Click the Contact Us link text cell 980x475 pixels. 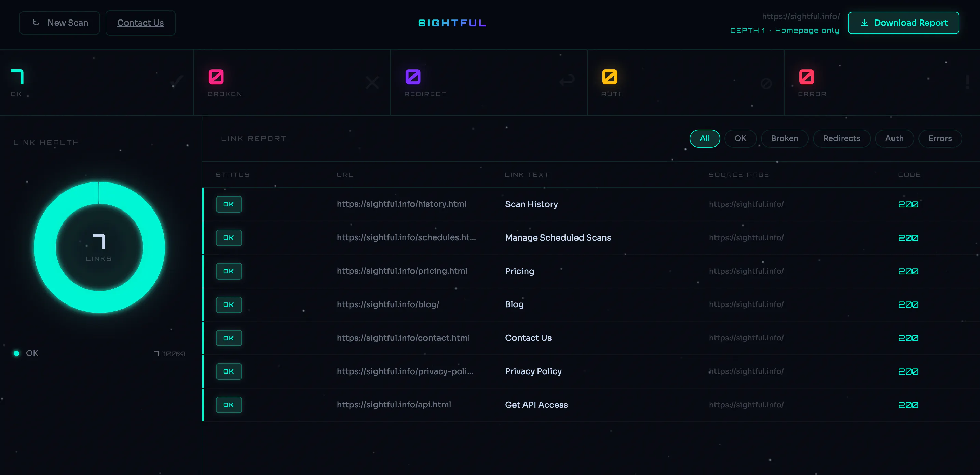pyautogui.click(x=528, y=338)
